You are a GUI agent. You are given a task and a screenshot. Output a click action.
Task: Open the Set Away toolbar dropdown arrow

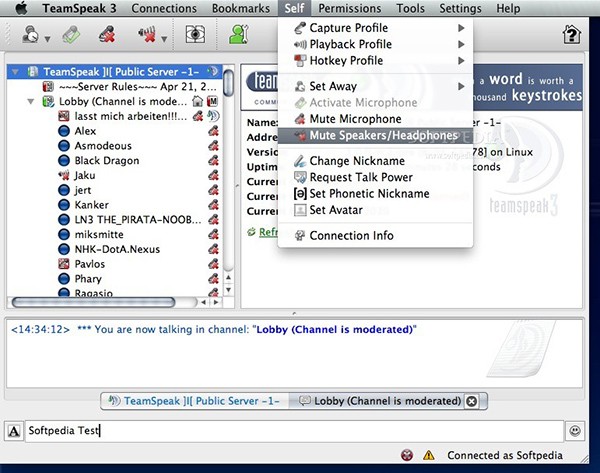tap(47, 39)
